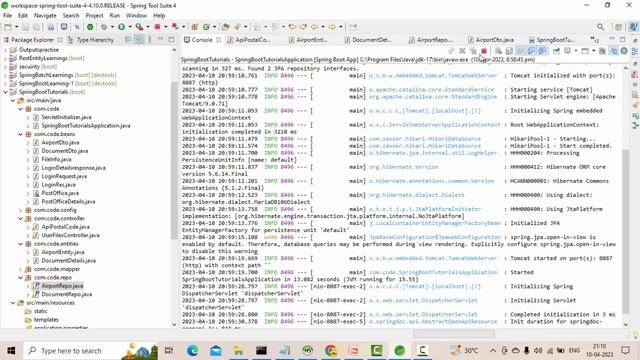
Task: Select SpringBootTutorialsApplication.java in the tree
Action: coord(86,126)
